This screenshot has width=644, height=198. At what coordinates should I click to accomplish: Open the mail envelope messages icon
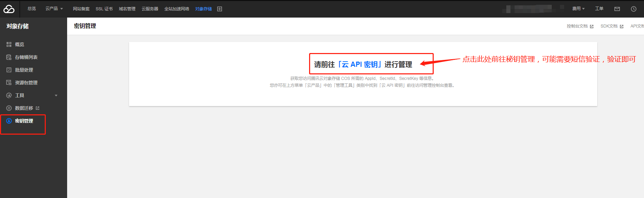pyautogui.click(x=617, y=9)
